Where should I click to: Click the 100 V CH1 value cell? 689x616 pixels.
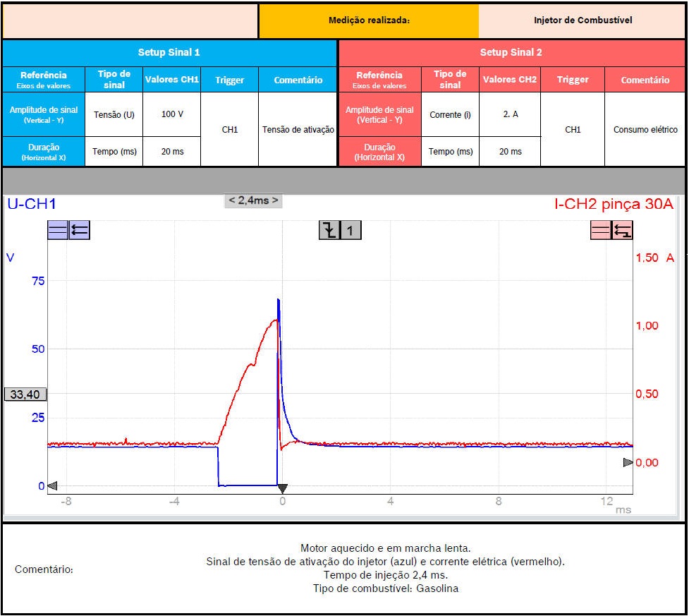click(x=172, y=114)
